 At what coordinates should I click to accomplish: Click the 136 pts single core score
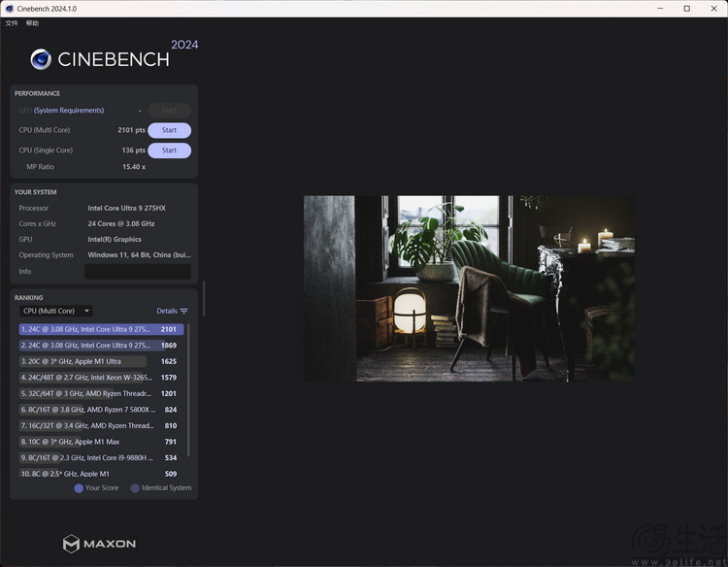[134, 150]
